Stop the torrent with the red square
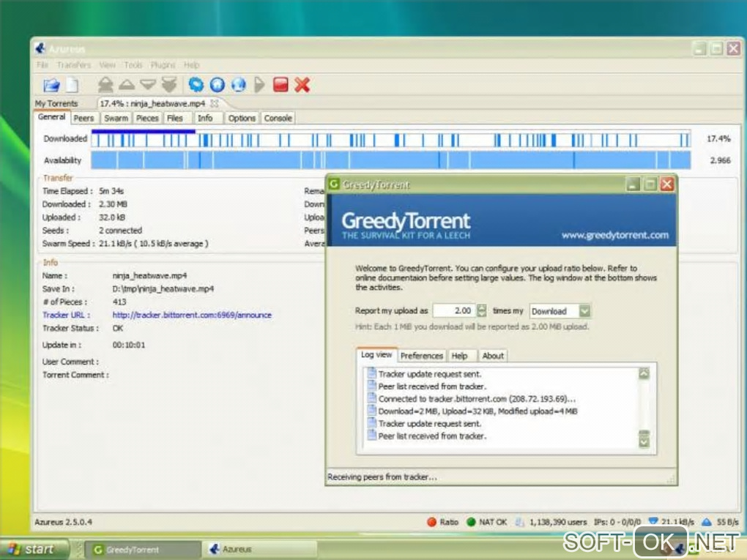 click(x=280, y=85)
